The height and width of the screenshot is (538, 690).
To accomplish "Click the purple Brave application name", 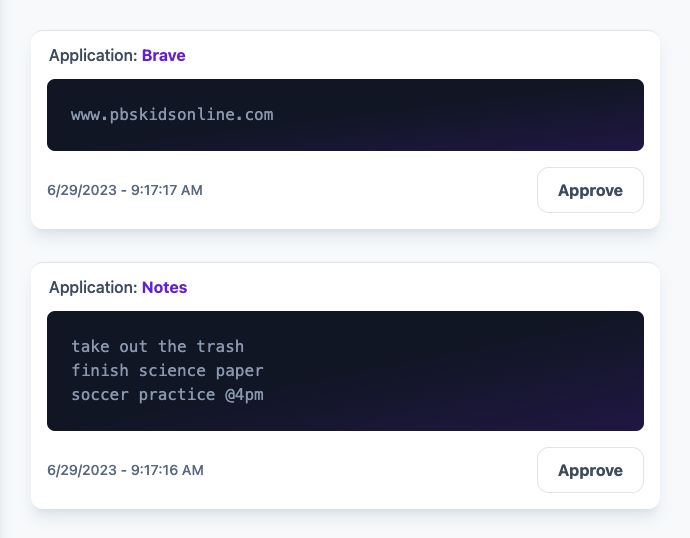I will (x=163, y=56).
